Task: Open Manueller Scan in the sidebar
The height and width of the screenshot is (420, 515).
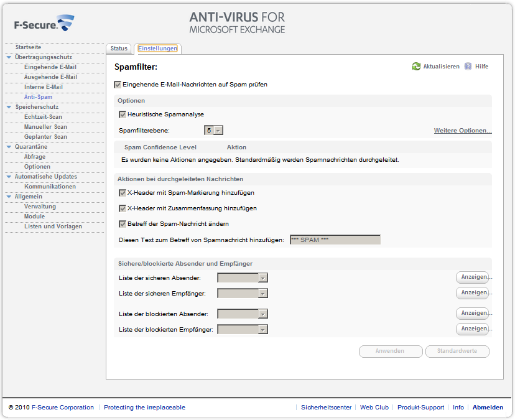Action: (x=45, y=127)
